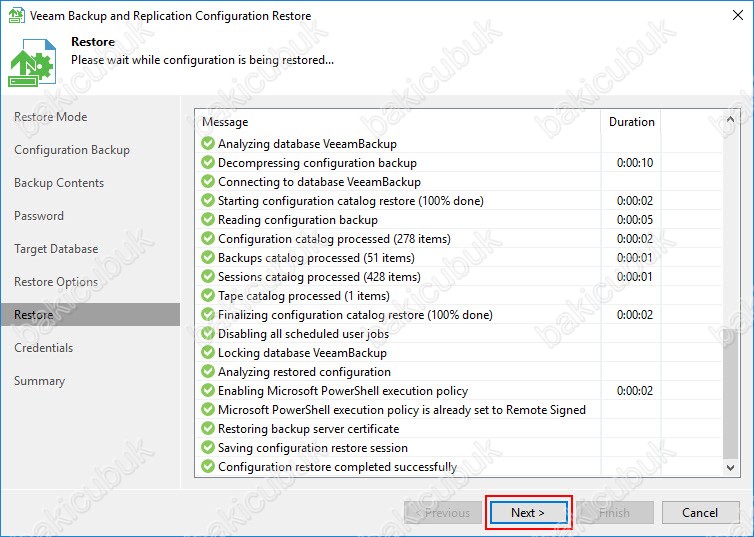Select 'Sessions catalog processed (428 items)' text
754x537 pixels.
click(319, 277)
